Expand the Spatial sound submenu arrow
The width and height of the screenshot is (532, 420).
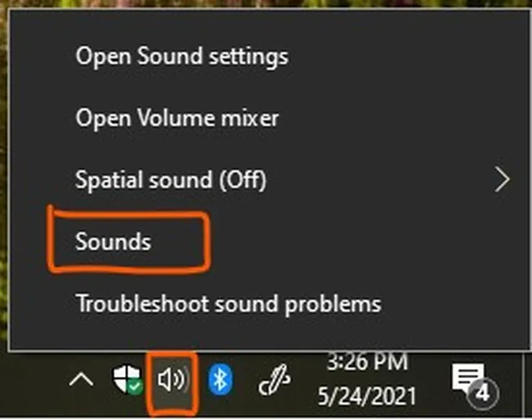tap(502, 180)
